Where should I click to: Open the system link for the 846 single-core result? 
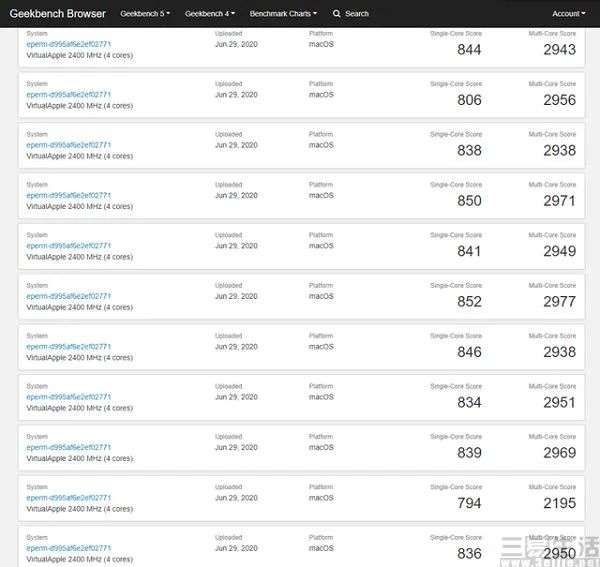[68, 346]
